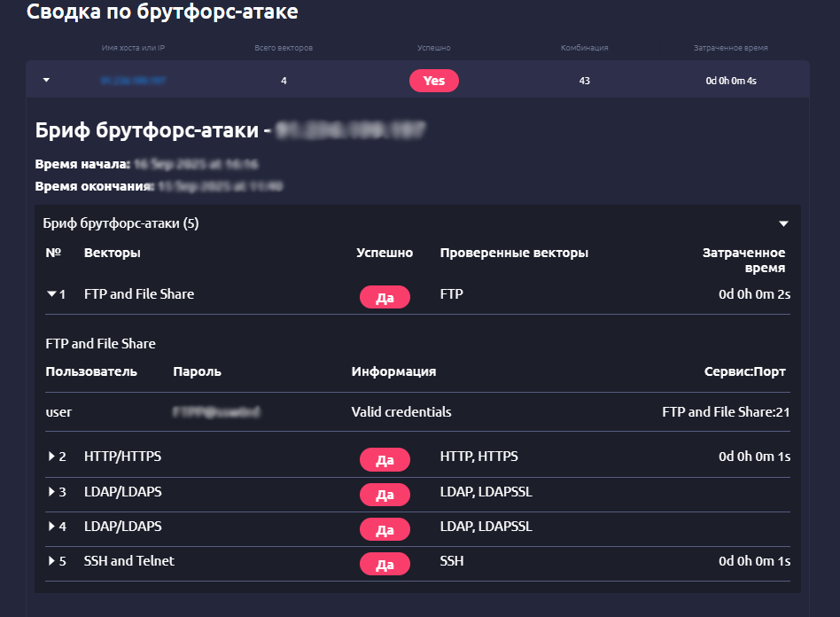Click the red Yes success badge

433,81
